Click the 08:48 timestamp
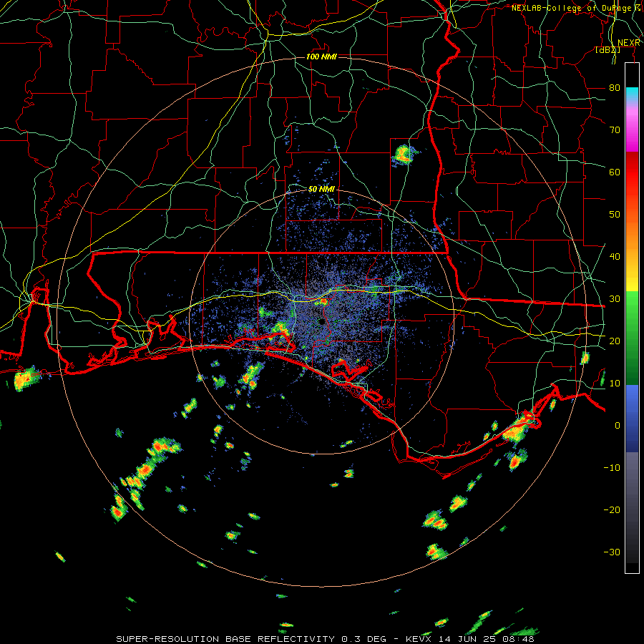Viewport: 644px width, 644px height. click(x=518, y=639)
